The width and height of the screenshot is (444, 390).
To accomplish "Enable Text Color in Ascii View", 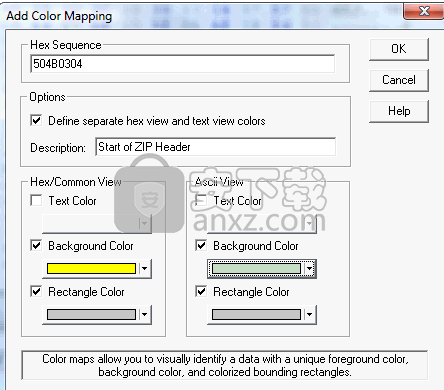I will click(201, 200).
